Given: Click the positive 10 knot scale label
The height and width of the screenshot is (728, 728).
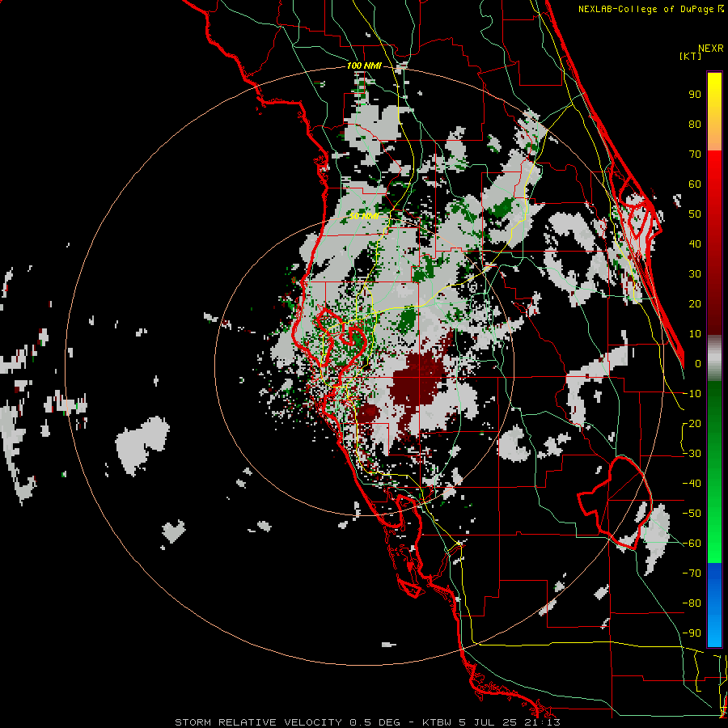Looking at the screenshot, I should (x=695, y=334).
